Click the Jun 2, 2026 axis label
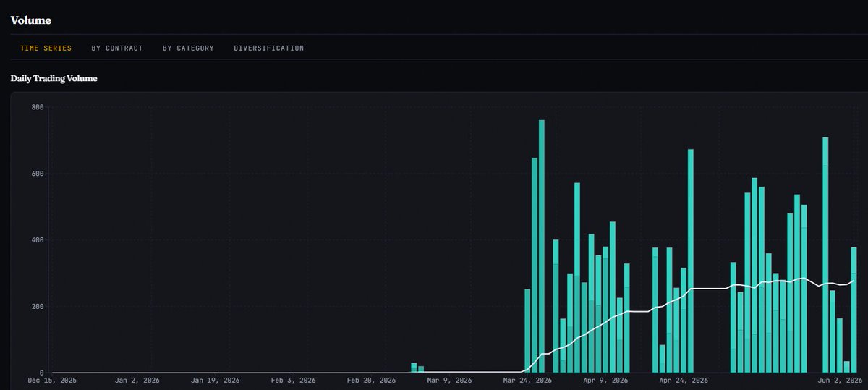The image size is (868, 390). pos(841,380)
